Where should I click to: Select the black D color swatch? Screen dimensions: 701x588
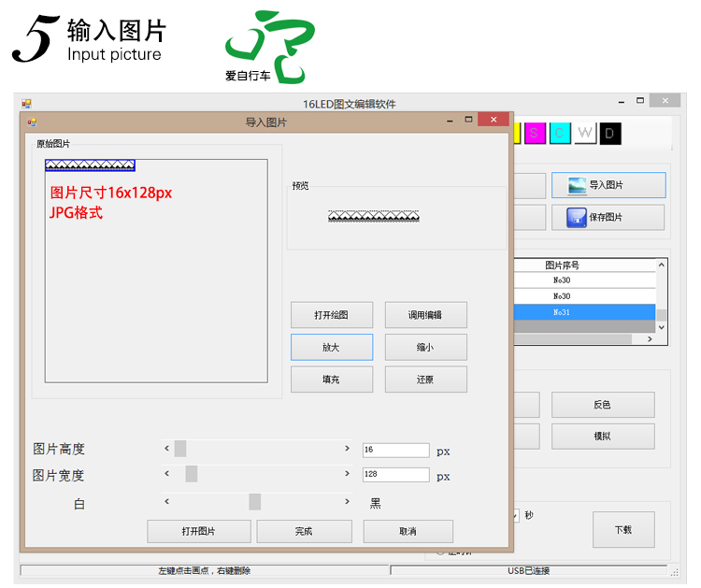(x=610, y=133)
